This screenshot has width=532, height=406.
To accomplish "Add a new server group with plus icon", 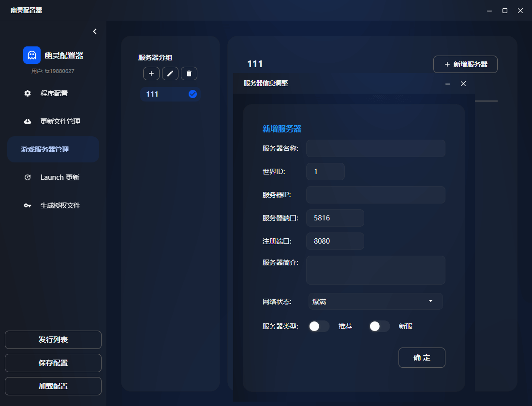I will [x=151, y=73].
